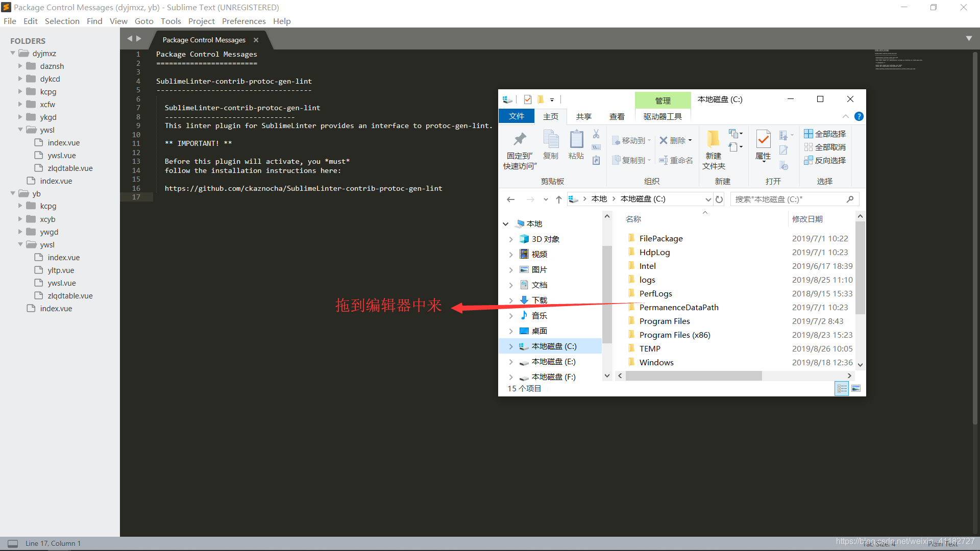
Task: Collapse the Explorer ribbon chevron
Action: coord(846,116)
